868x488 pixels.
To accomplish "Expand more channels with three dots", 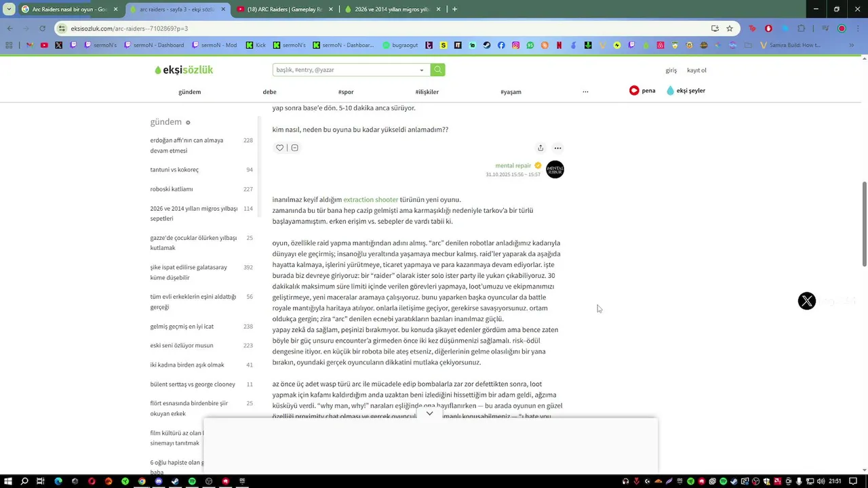I will point(585,91).
